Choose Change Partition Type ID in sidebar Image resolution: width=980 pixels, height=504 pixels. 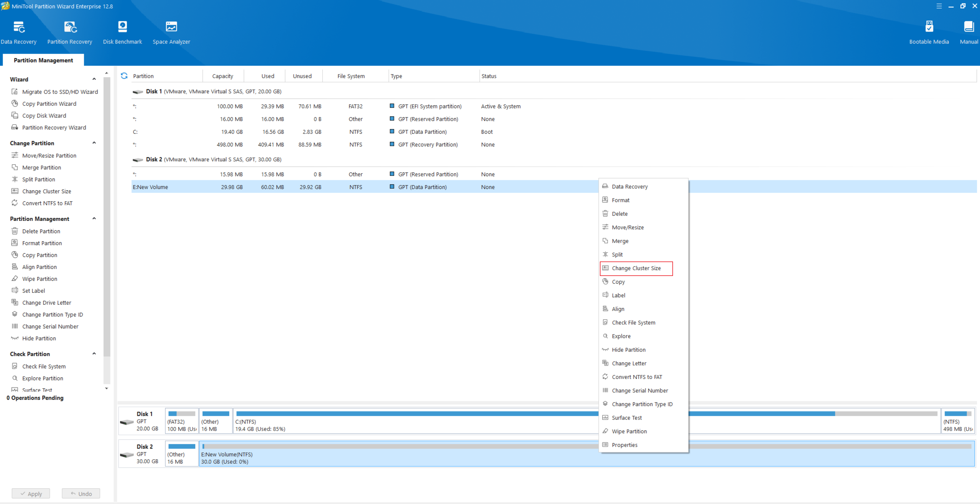click(x=48, y=314)
